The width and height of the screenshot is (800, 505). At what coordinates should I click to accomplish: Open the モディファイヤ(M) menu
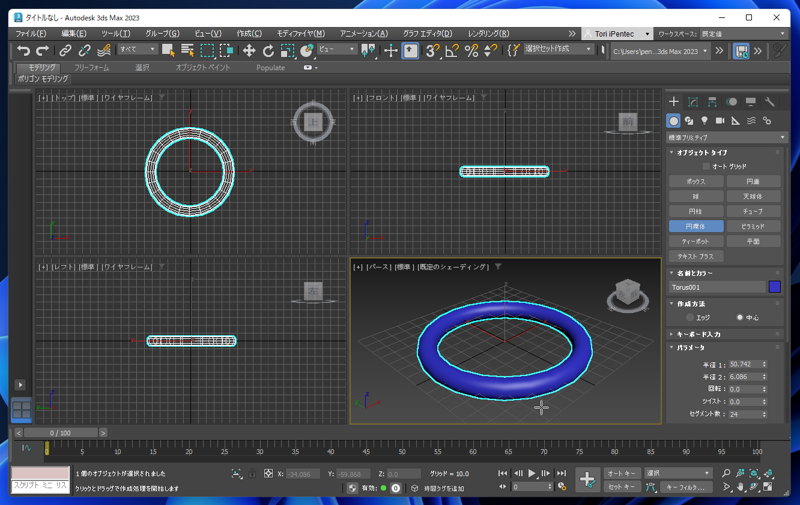[x=301, y=34]
